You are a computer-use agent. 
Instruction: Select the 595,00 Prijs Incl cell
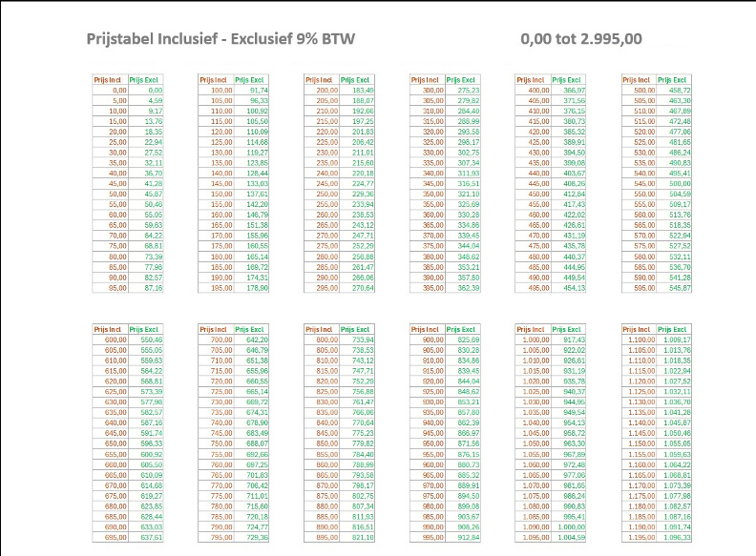point(640,287)
